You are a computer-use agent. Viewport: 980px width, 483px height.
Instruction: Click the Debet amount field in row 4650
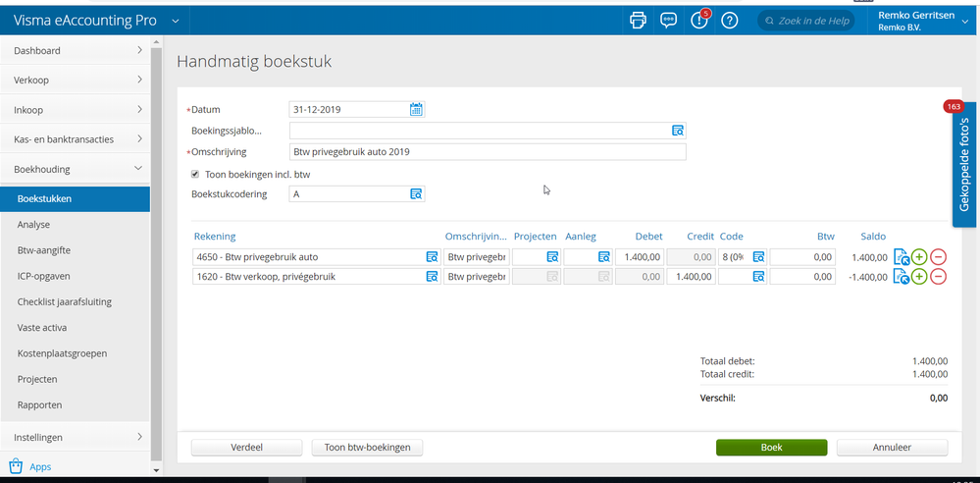point(640,256)
